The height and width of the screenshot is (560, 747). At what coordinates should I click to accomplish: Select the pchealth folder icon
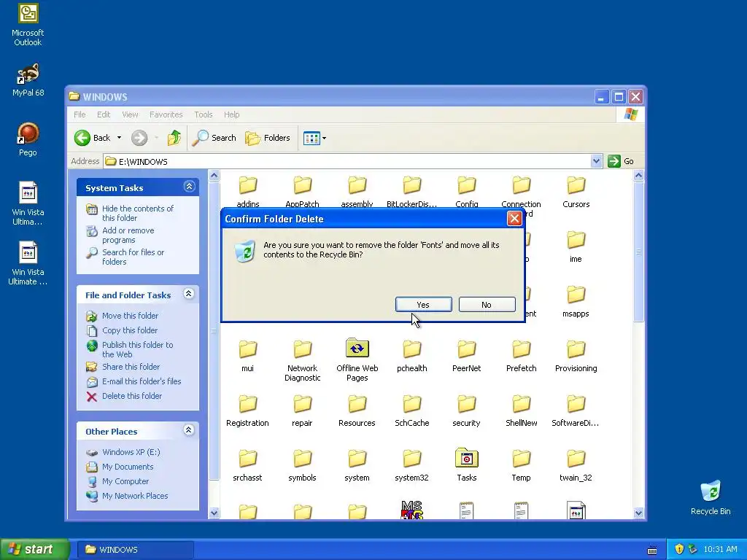(412, 349)
